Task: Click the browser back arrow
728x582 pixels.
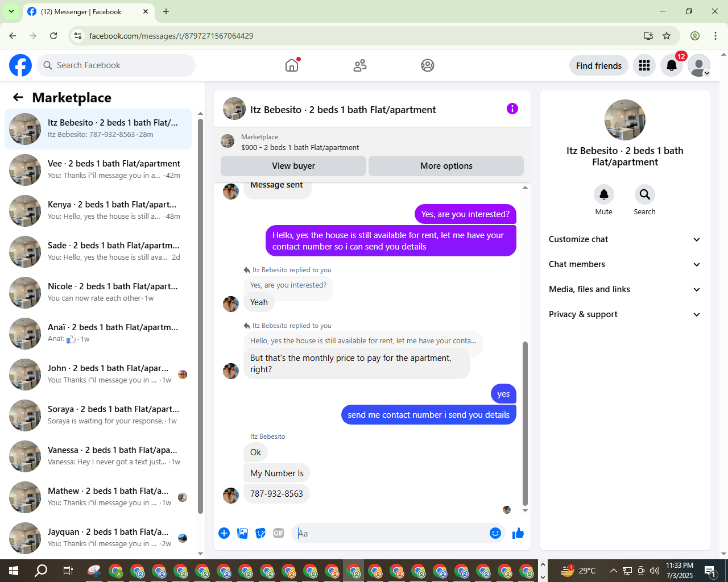Action: click(13, 36)
